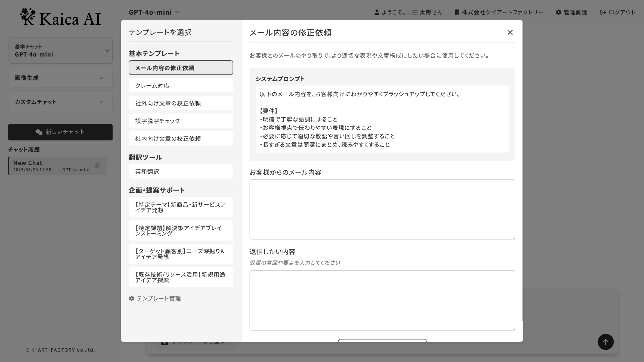Select the 英和翻訳 template
Viewport: 644px width, 362px height.
coord(181,171)
